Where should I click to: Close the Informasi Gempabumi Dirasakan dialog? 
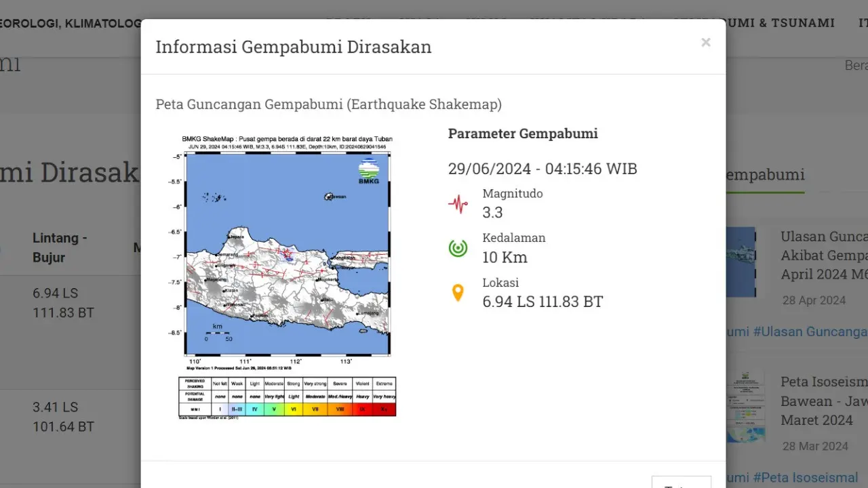tap(706, 43)
